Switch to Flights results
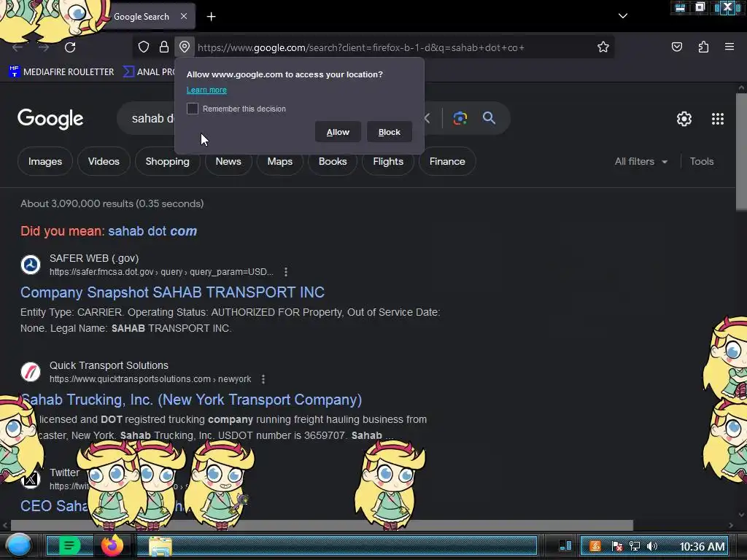 click(x=388, y=161)
